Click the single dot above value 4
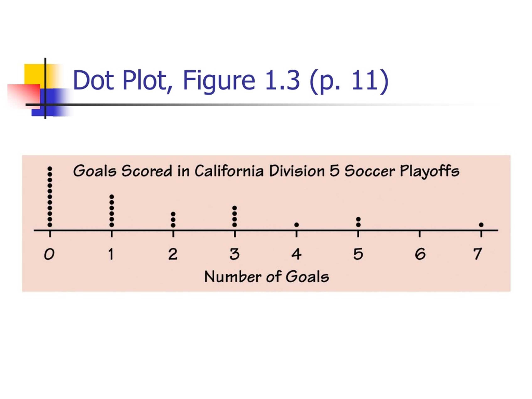Viewport: 532px width, 399px height. [x=297, y=225]
